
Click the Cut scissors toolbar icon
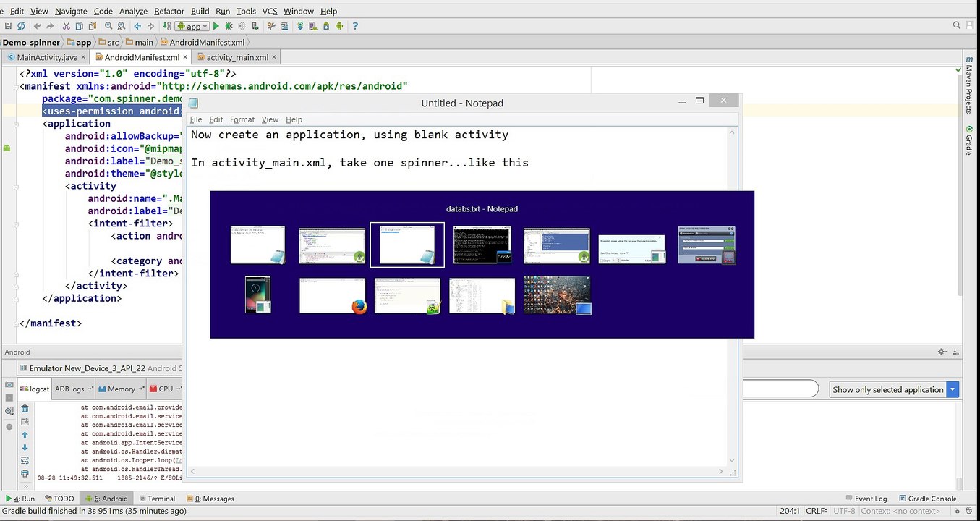coord(67,26)
